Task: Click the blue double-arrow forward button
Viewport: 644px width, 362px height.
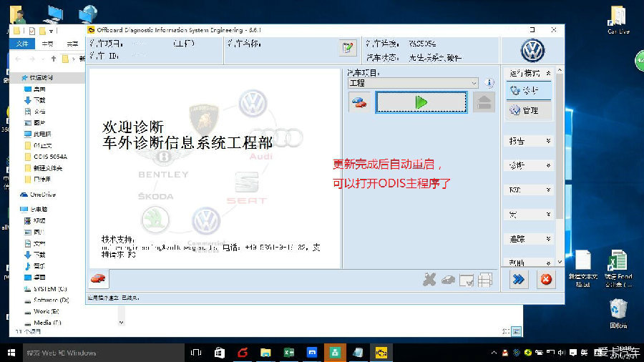Action: 519,280
